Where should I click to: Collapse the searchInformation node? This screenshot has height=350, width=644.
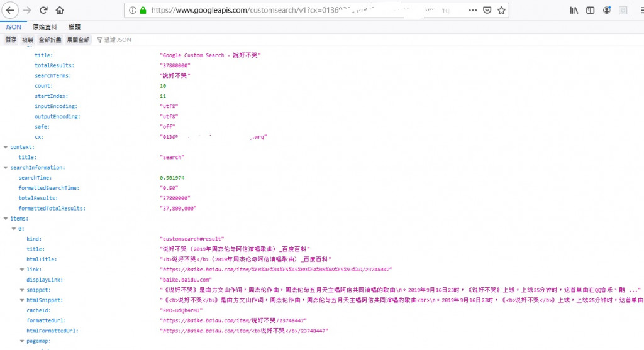click(x=6, y=167)
